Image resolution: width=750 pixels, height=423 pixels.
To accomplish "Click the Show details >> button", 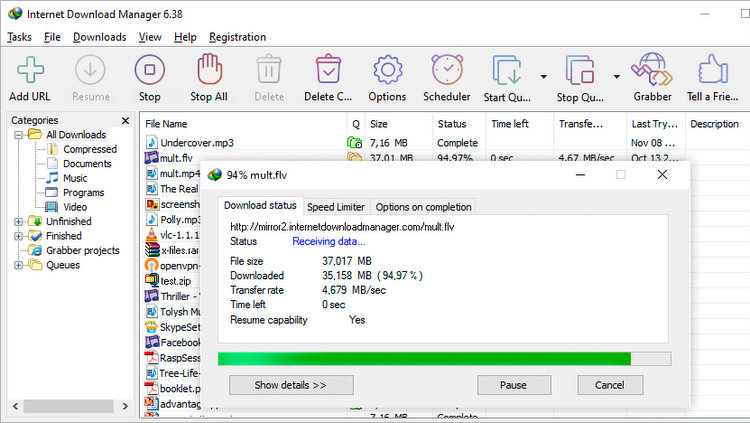I will pos(291,385).
